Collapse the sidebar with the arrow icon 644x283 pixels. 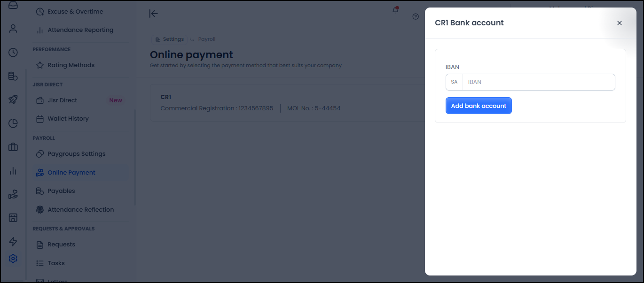pos(153,14)
